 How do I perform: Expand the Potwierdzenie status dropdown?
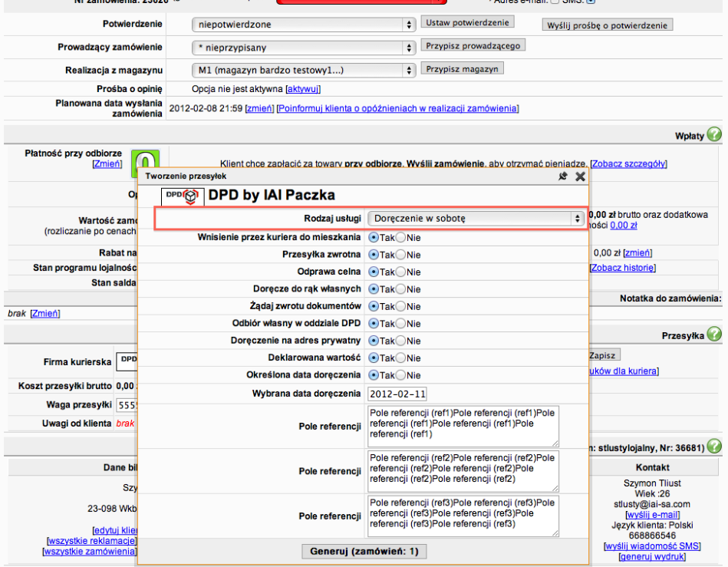point(303,25)
